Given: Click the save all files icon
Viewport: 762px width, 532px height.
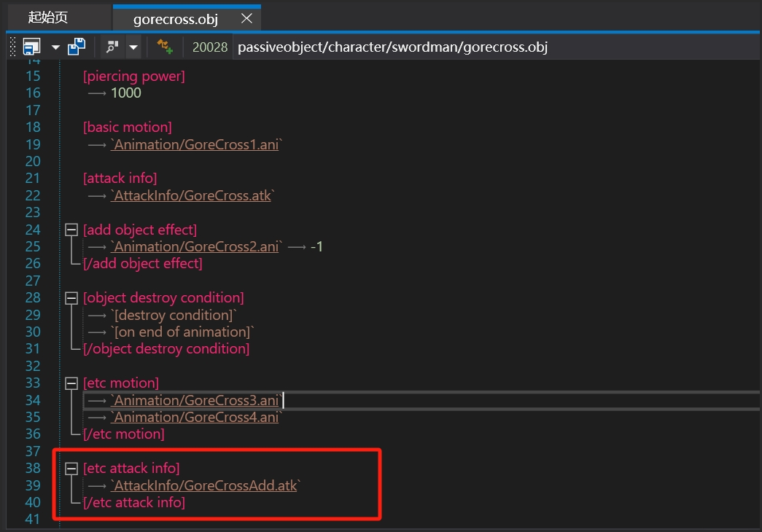Looking at the screenshot, I should 76,47.
